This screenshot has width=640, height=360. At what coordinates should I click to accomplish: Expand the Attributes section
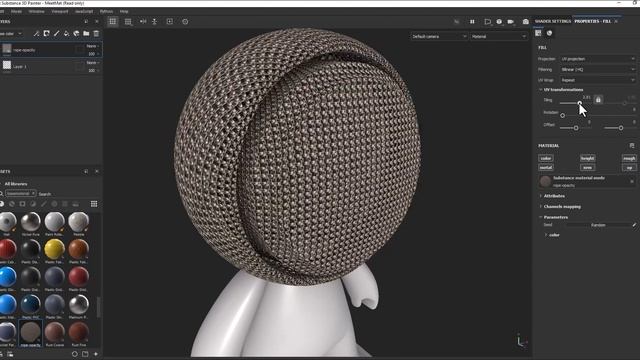[541, 196]
